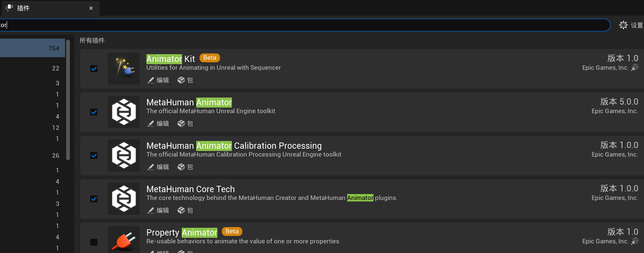Screen dimensions: 644x253
Task: Disable the MetaHuman Core Tech checkbox
Action: (94, 199)
